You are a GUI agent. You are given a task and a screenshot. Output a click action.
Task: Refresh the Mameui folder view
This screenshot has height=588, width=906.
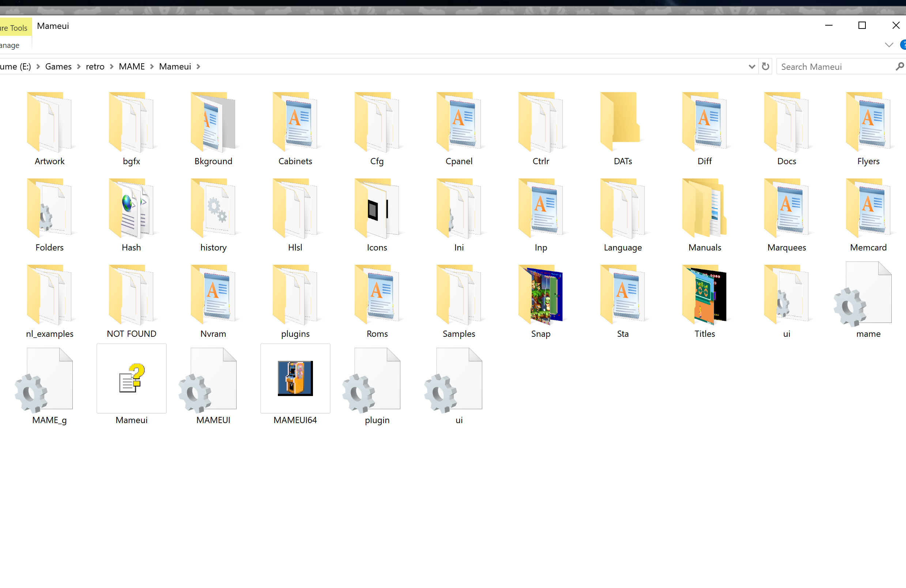766,67
